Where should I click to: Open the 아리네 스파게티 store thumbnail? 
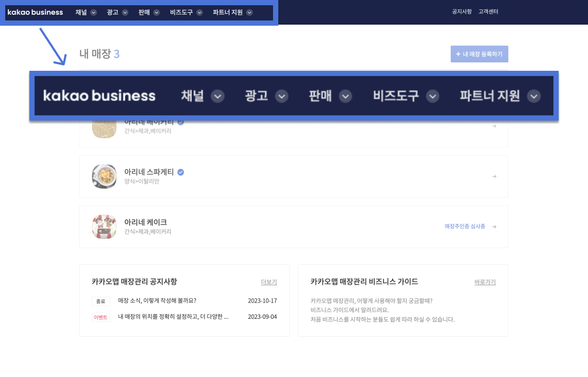[104, 176]
